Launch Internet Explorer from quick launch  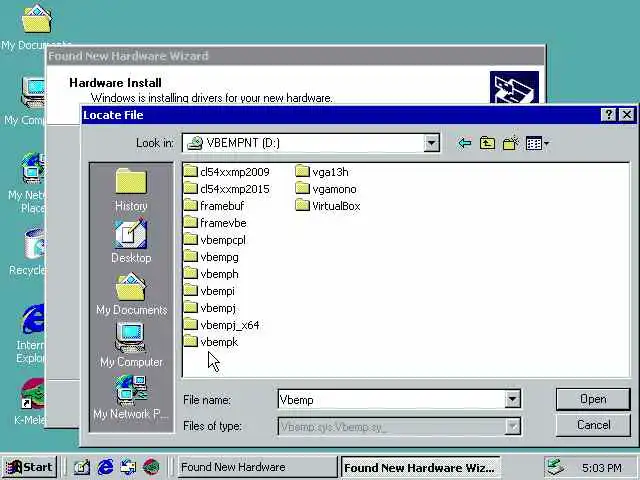click(105, 467)
